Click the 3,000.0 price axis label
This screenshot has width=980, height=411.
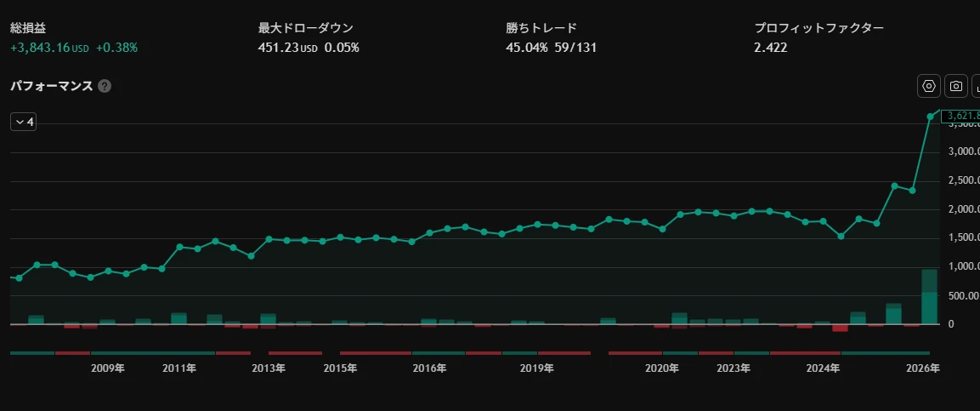coord(964,151)
